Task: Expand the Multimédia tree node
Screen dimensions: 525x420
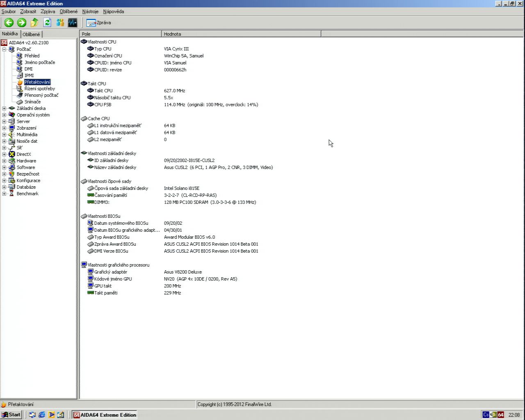Action: [x=4, y=135]
